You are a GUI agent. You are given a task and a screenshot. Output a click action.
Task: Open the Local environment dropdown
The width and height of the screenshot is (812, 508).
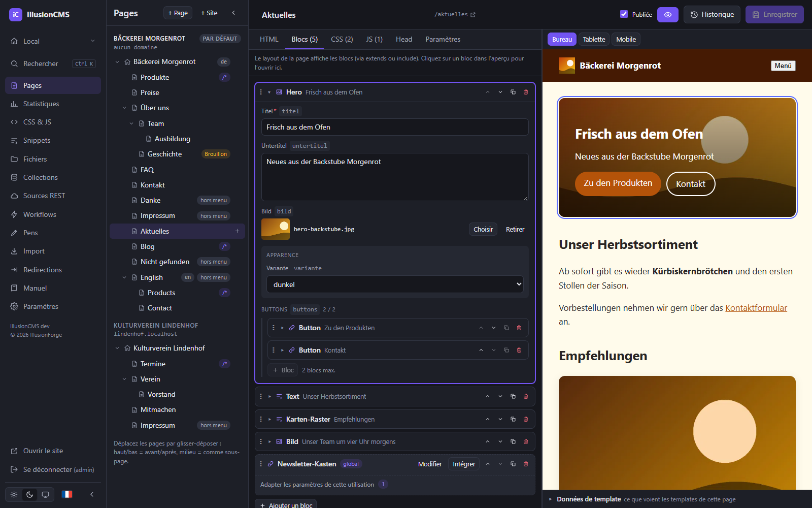pos(53,41)
